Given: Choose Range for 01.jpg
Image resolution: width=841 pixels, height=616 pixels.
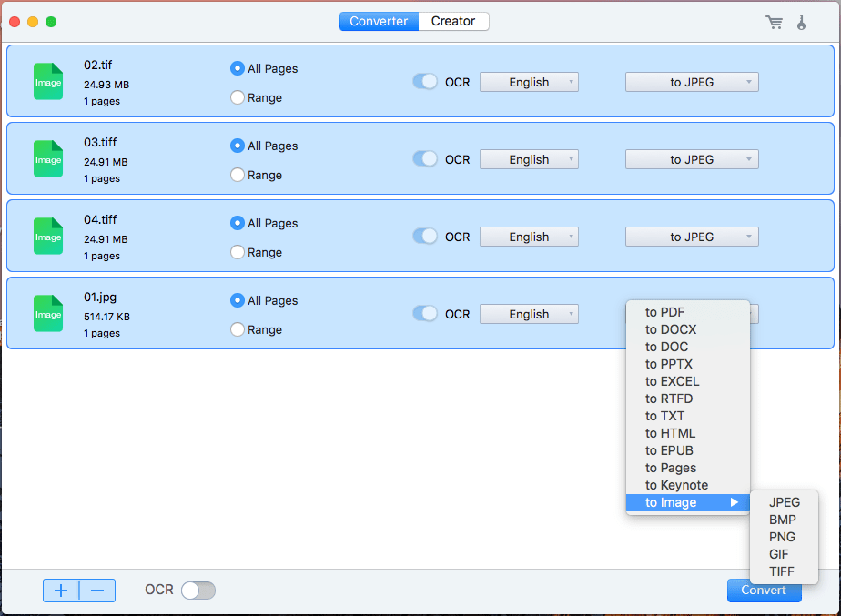Looking at the screenshot, I should tap(237, 329).
